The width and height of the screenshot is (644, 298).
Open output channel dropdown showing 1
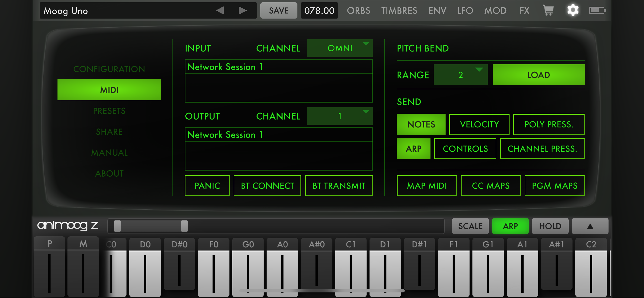pos(340,116)
